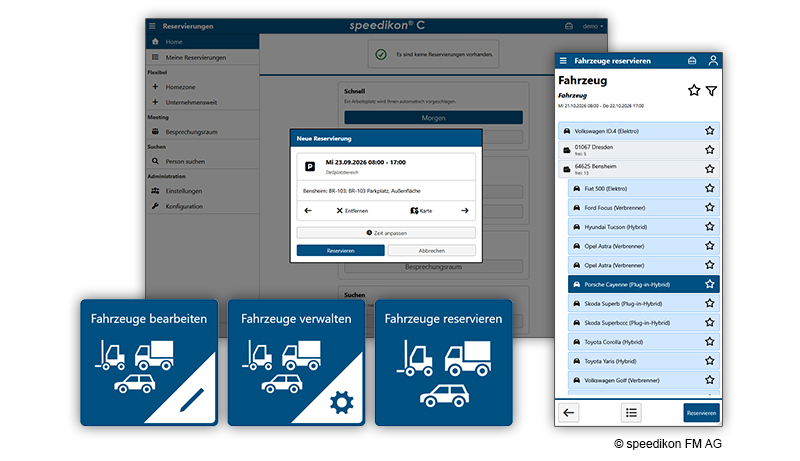Open Konfiguration under Administration
The height and width of the screenshot is (461, 800).
[203, 207]
